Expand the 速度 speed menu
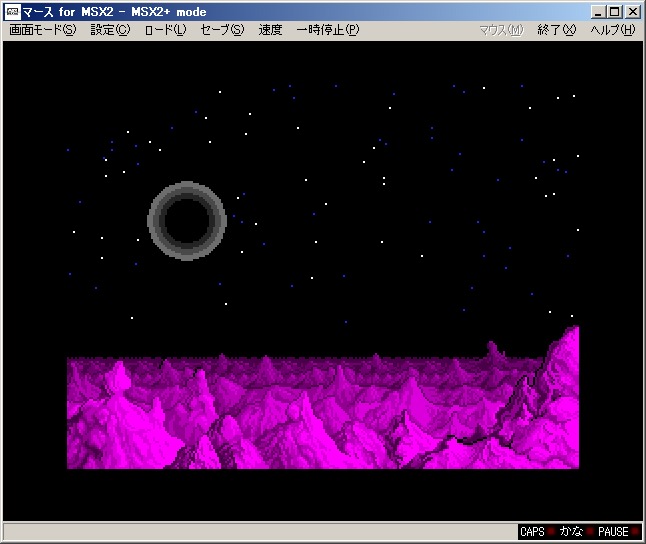The width and height of the screenshot is (646, 544). pyautogui.click(x=270, y=30)
